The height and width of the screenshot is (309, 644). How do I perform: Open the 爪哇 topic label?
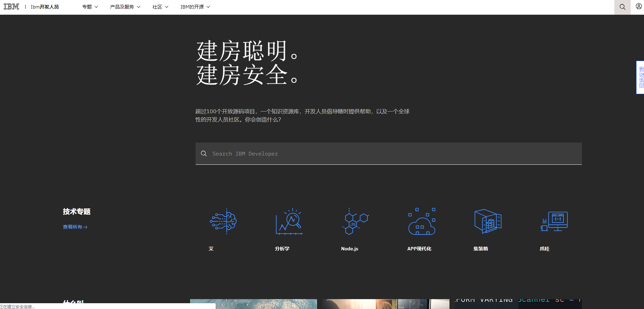545,249
